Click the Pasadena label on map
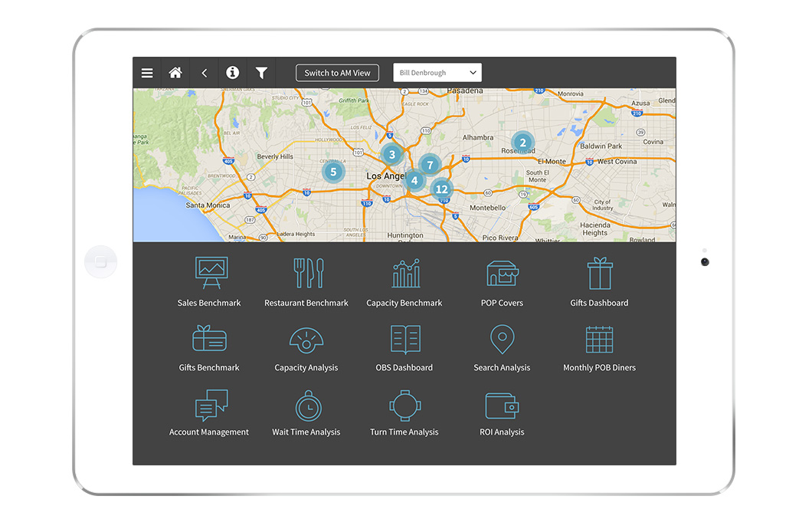 pyautogui.click(x=465, y=90)
